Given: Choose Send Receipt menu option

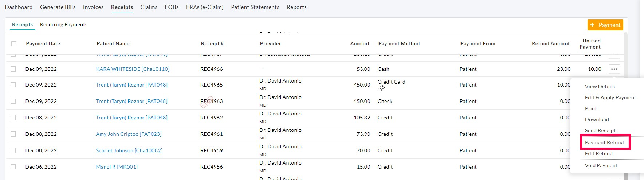Looking at the screenshot, I should tap(600, 130).
